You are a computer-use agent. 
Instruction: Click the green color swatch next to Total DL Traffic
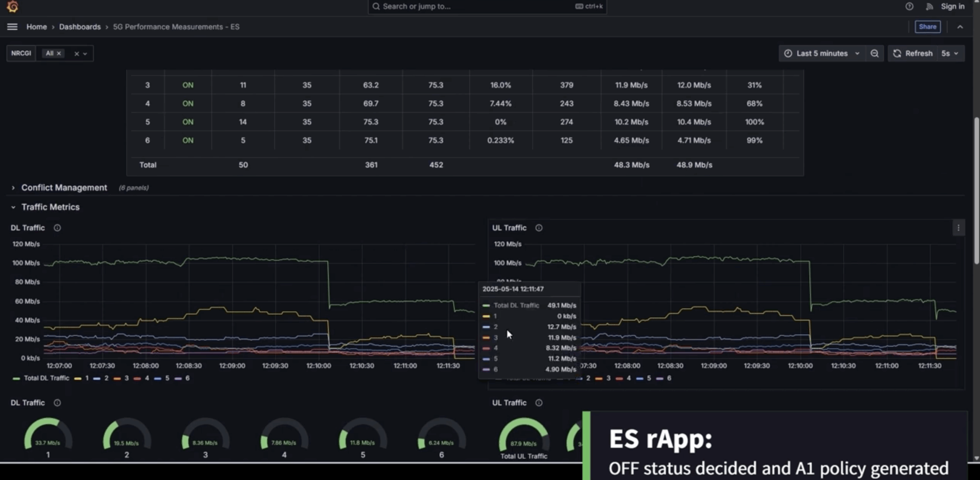click(x=16, y=378)
